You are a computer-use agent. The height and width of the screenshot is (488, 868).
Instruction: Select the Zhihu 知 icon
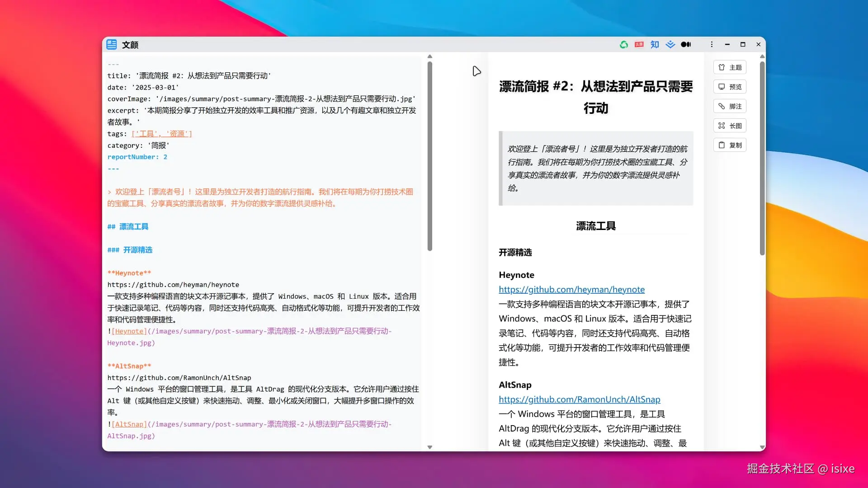click(x=655, y=44)
